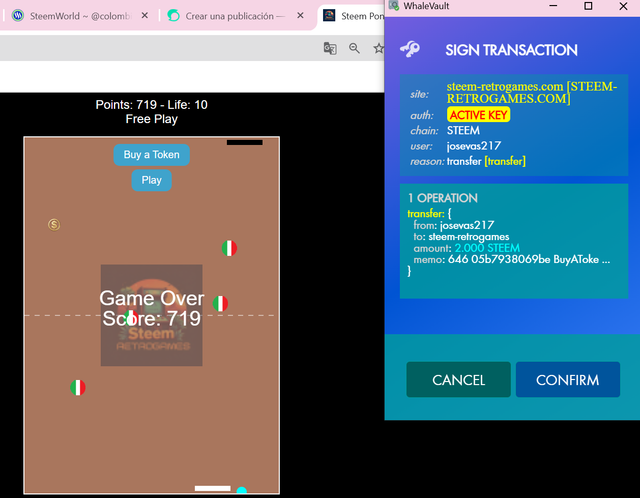Cancel the WhaleVault transaction

458,379
